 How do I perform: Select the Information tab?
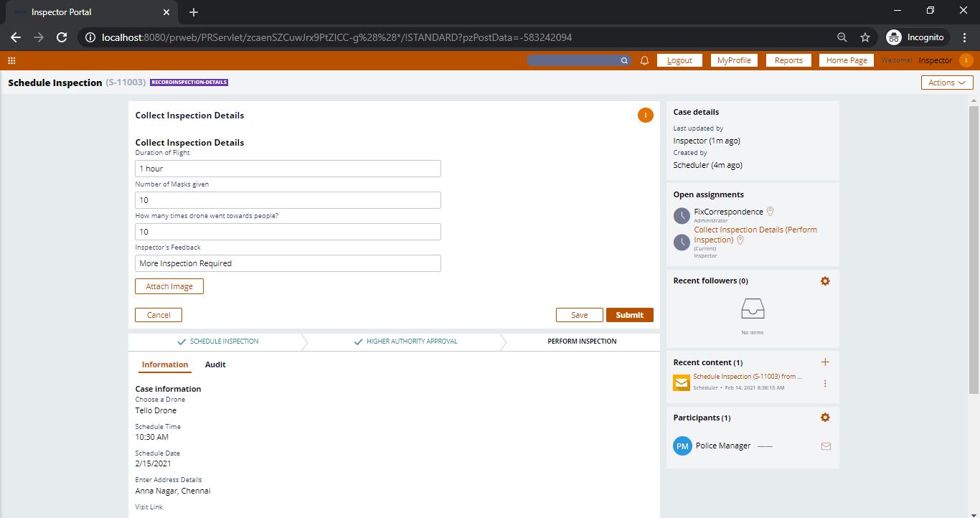tap(165, 364)
